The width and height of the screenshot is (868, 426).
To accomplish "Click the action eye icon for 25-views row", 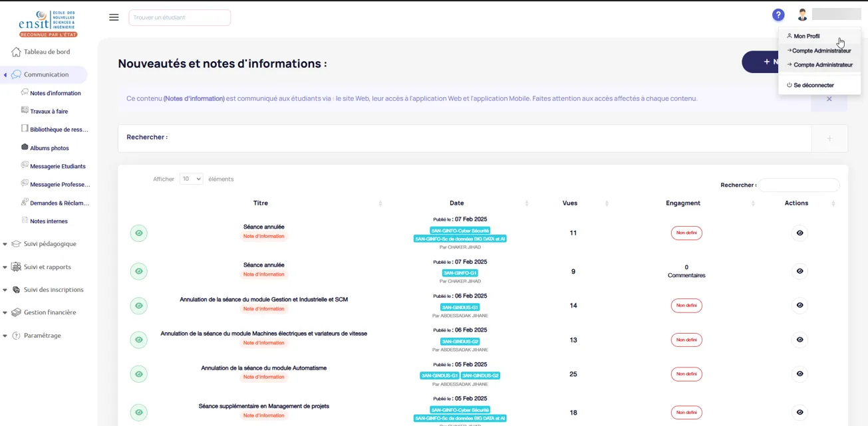I will (x=799, y=374).
